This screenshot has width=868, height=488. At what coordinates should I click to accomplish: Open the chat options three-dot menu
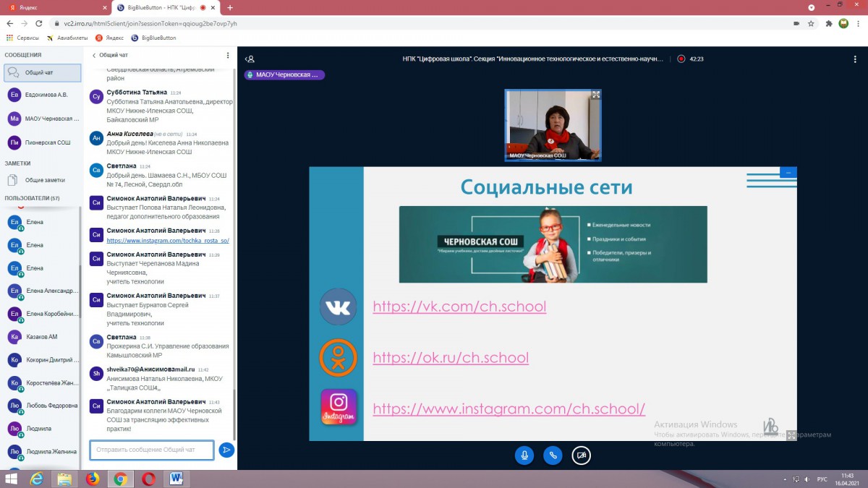pos(228,55)
